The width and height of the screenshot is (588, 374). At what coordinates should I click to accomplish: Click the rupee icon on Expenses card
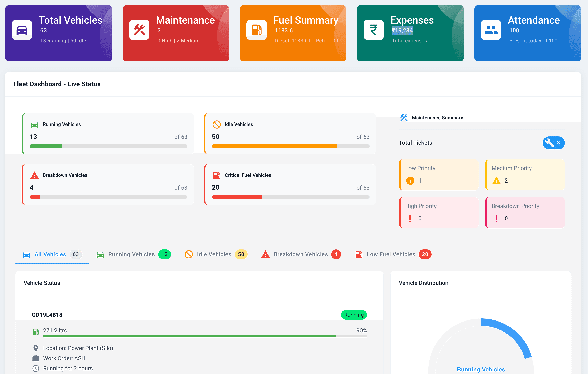click(374, 30)
